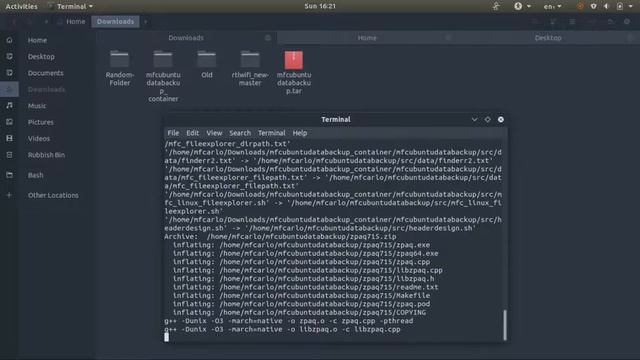Select the mfcubuntudatabackup_container folder
This screenshot has height=360, width=640.
163,60
